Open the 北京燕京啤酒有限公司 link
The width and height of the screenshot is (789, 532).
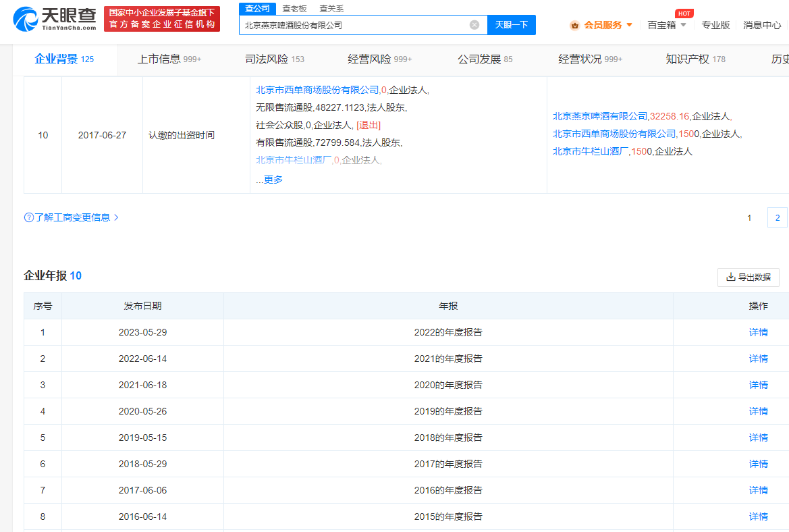(599, 116)
